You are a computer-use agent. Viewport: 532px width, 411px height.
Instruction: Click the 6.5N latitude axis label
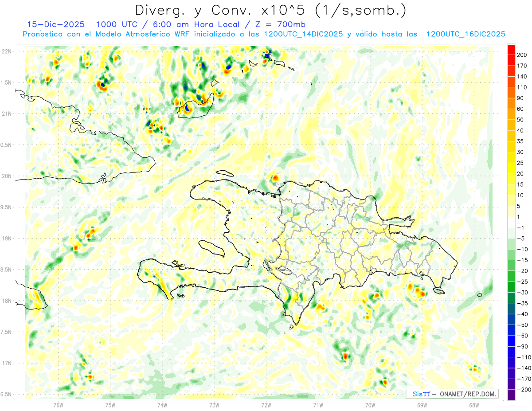7,394
